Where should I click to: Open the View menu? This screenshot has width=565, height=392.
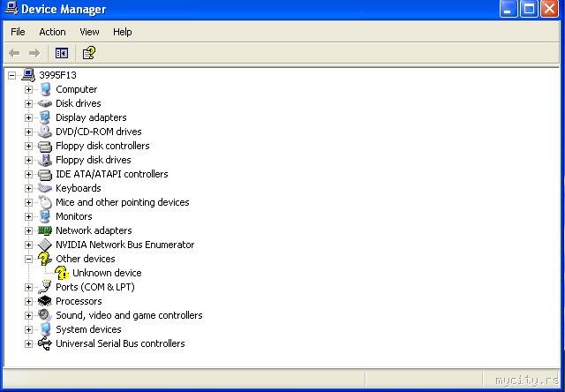(x=89, y=32)
